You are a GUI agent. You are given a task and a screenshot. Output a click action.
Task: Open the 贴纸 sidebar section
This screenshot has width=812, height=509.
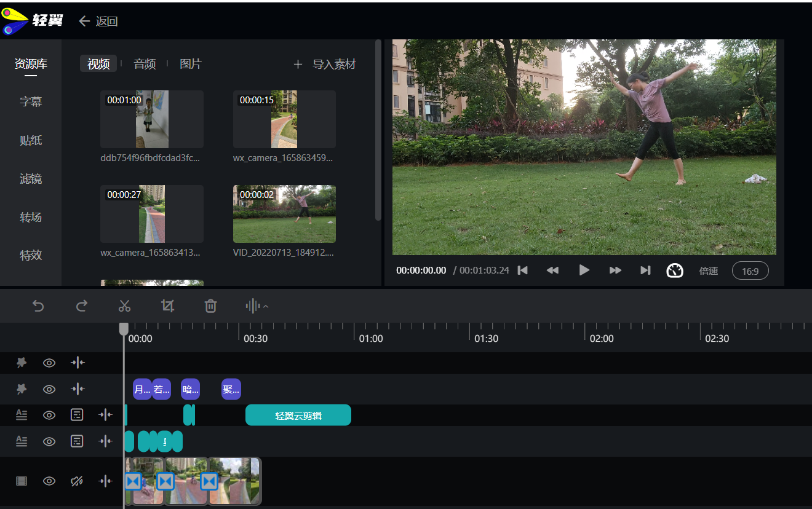click(31, 140)
